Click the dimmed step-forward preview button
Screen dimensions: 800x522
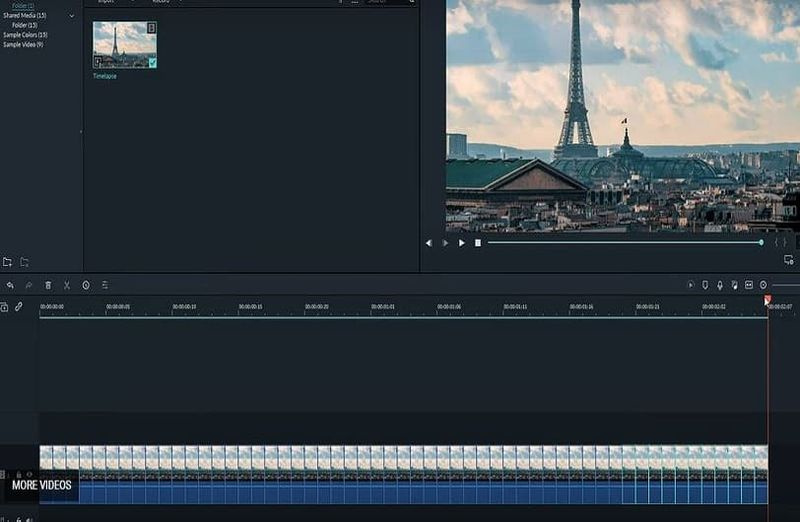click(445, 243)
